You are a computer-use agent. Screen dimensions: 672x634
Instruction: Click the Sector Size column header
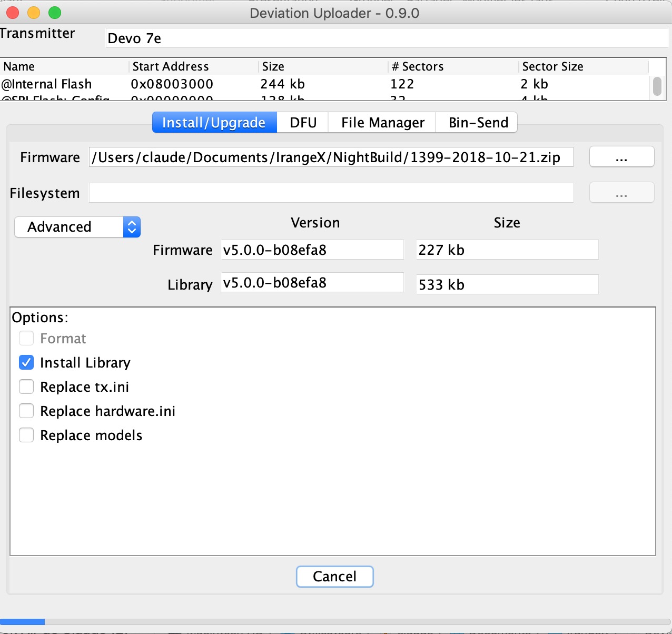584,66
